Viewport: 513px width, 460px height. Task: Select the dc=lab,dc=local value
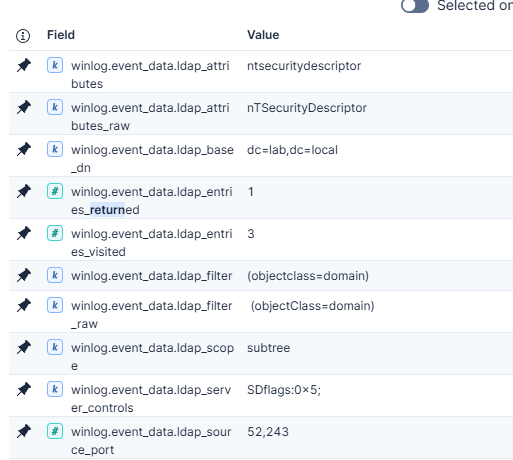[x=292, y=150]
